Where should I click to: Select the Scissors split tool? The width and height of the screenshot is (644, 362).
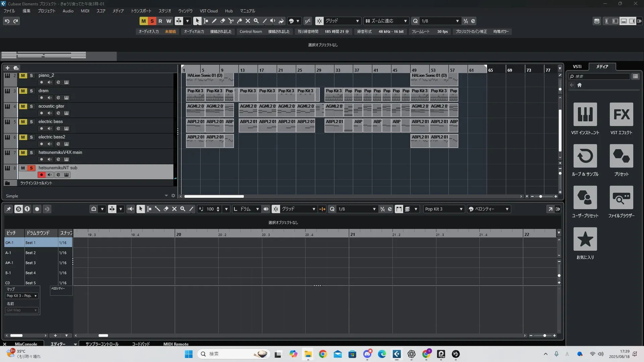(231, 21)
